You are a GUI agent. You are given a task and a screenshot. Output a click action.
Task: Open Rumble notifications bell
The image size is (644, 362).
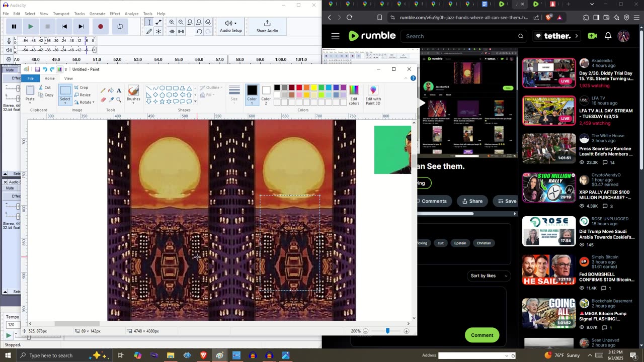[608, 36]
